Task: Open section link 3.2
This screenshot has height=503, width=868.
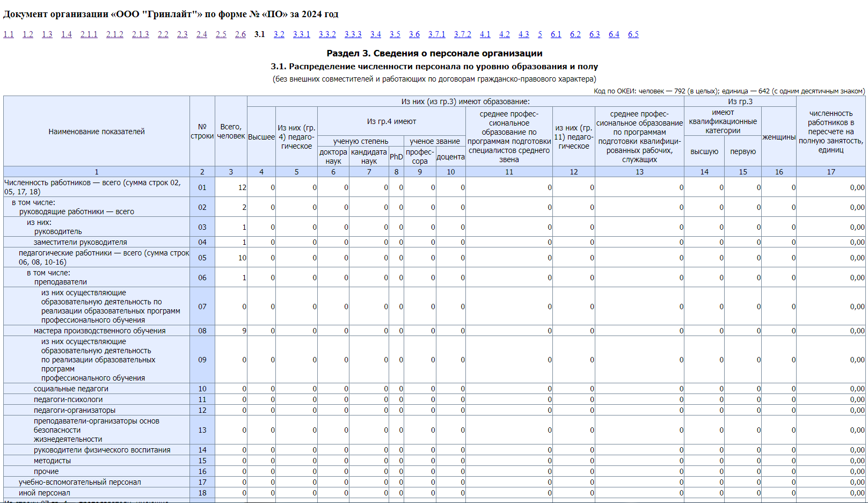Action: click(x=279, y=34)
